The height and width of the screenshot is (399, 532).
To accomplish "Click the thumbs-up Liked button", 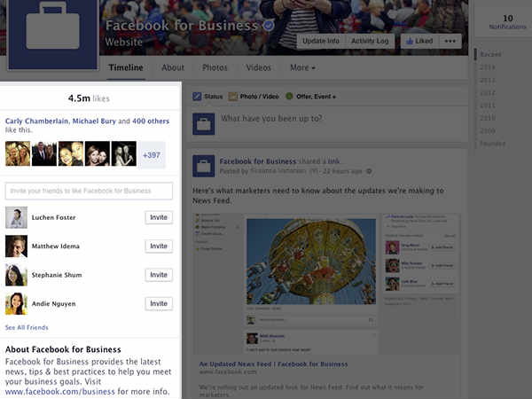I will [419, 41].
